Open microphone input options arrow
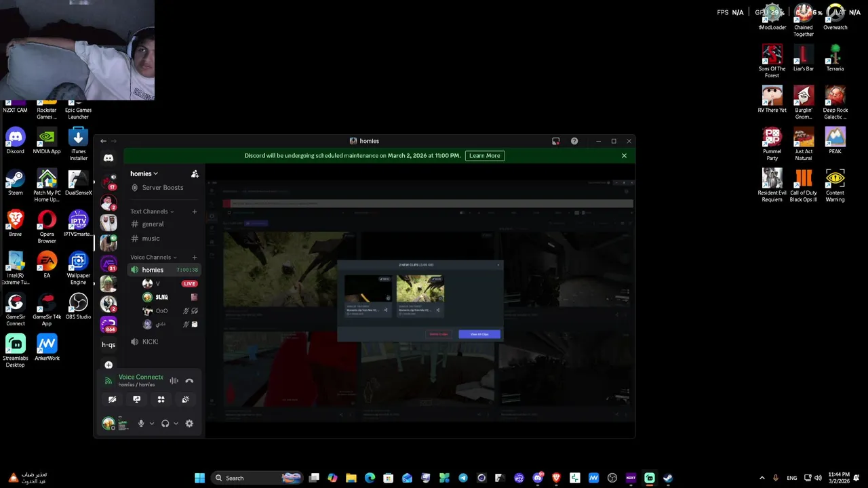 pyautogui.click(x=151, y=424)
